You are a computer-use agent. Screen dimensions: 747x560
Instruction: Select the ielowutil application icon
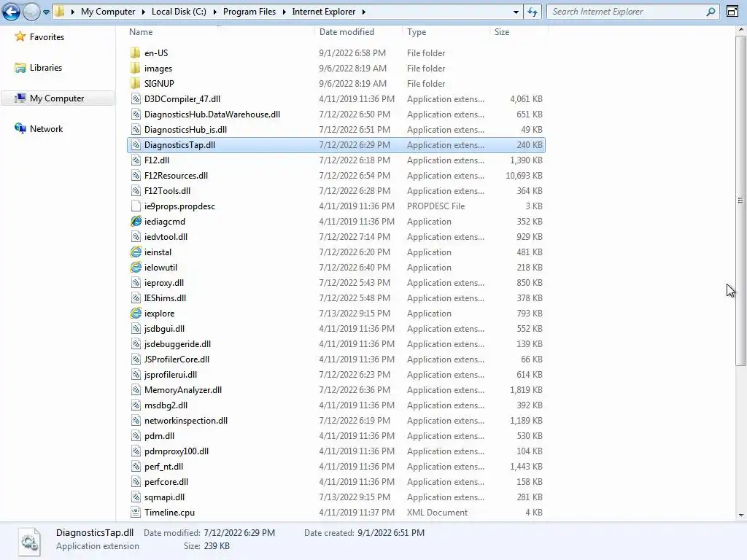(136, 267)
